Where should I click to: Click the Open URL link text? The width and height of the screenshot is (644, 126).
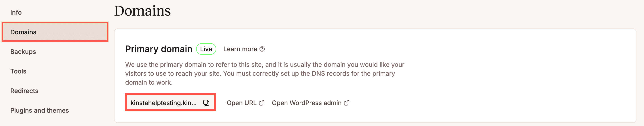[241, 103]
